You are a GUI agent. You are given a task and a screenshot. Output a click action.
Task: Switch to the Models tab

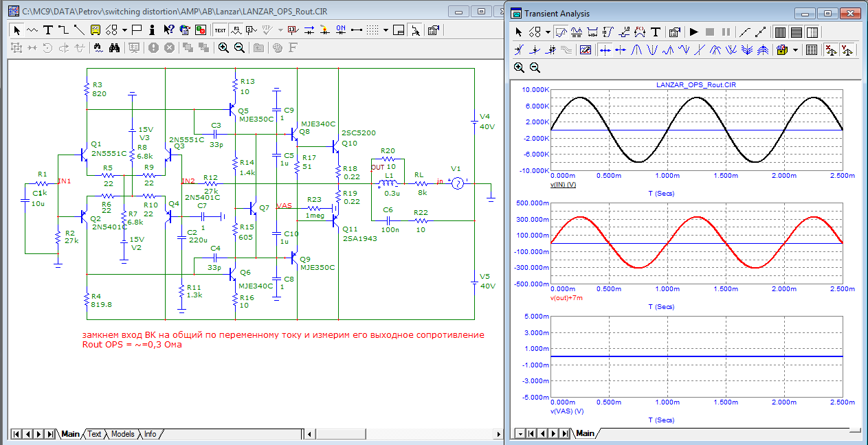(x=122, y=434)
